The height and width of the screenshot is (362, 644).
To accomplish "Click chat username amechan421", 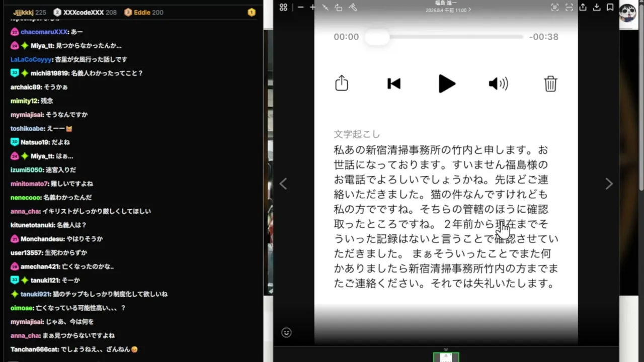I will click(x=40, y=266).
